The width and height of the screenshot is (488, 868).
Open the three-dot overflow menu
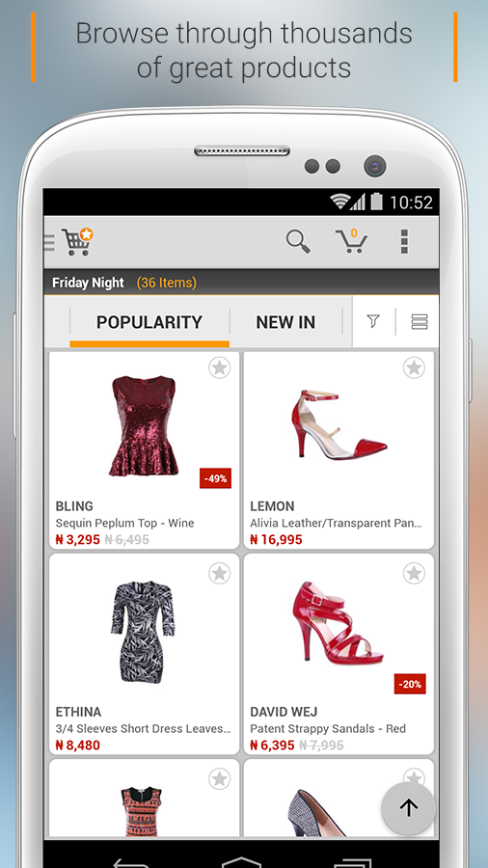click(x=404, y=242)
